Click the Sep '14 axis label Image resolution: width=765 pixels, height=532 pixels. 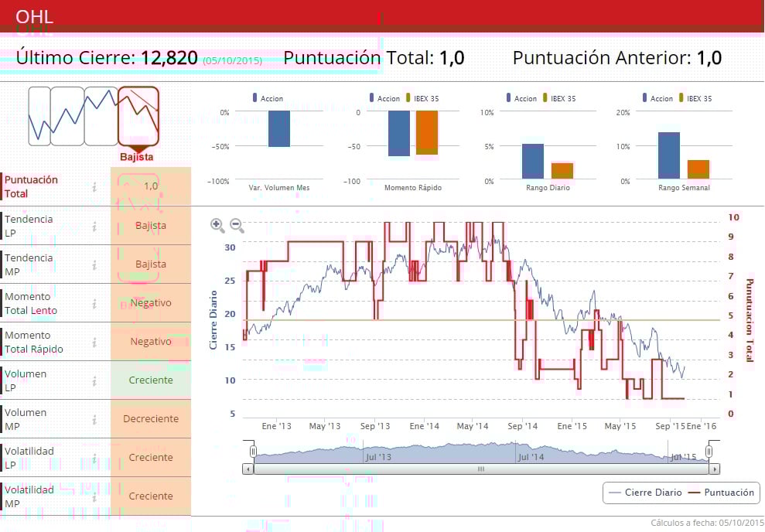coord(523,426)
